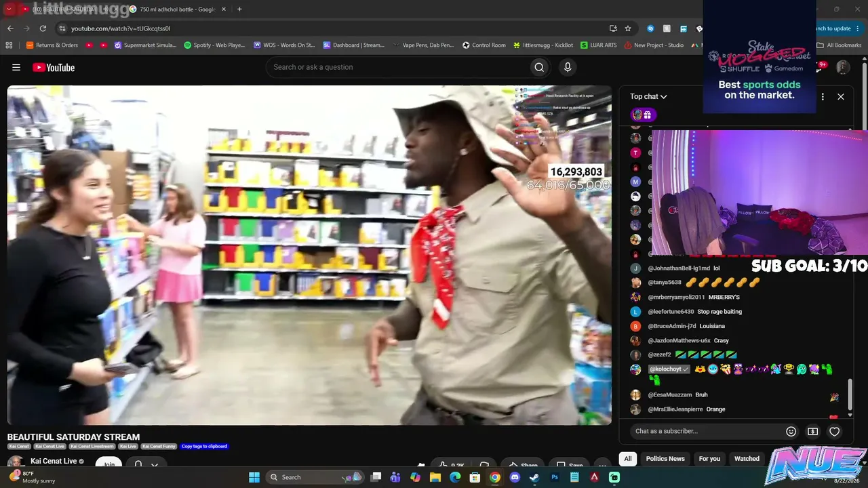Go back in the browser
Viewport: 868px width, 488px height.
[x=10, y=28]
